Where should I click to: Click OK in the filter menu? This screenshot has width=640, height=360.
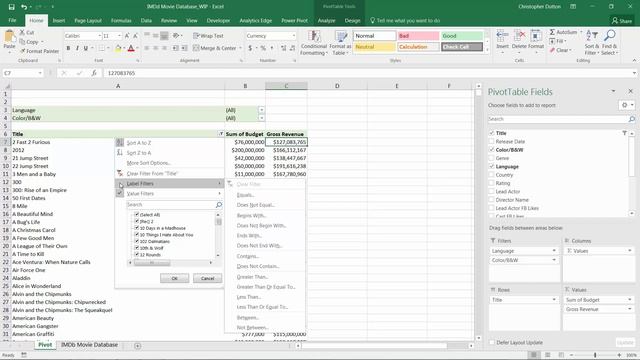coord(174,278)
